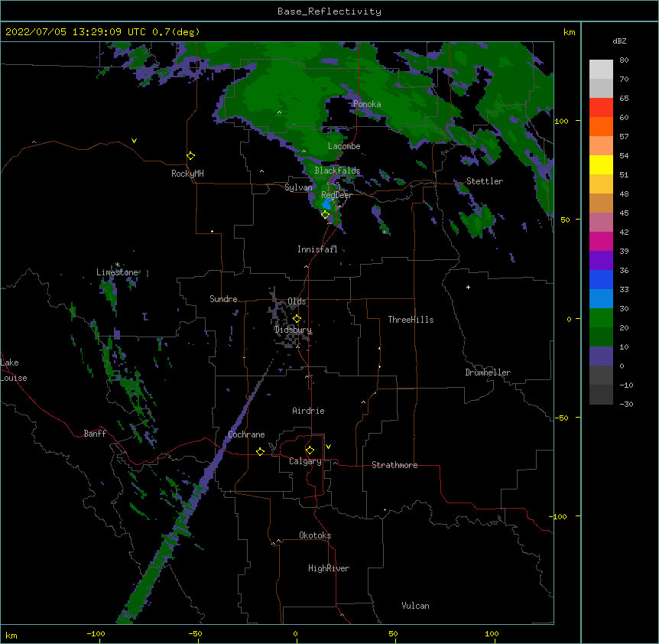The height and width of the screenshot is (644, 659).
Task: Click the Stettler city label
Action: (485, 181)
